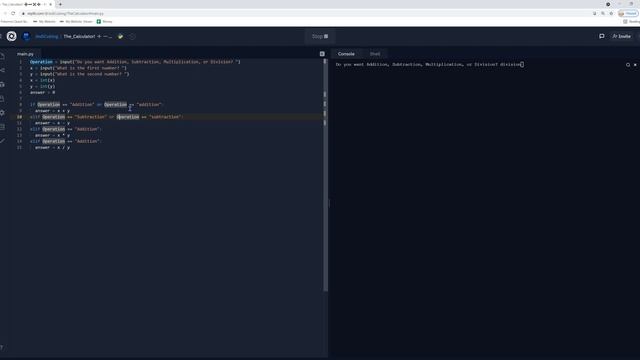Click code line 'What is the second number?'

pos(80,74)
